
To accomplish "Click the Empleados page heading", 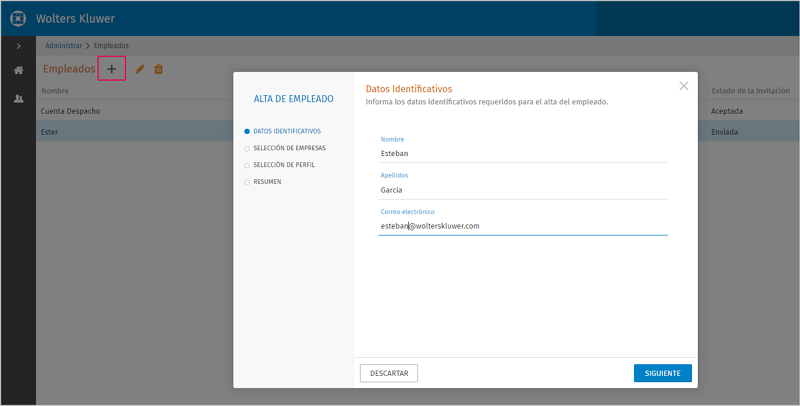I will pyautogui.click(x=69, y=69).
